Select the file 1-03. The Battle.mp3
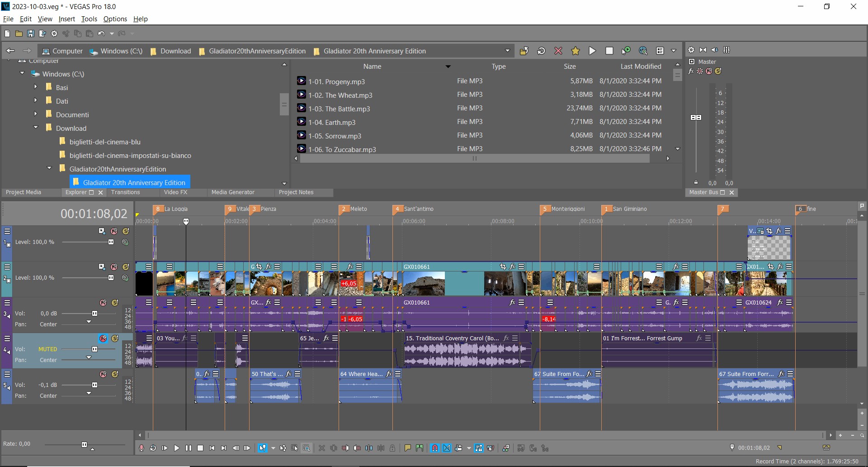The width and height of the screenshot is (868, 467). pyautogui.click(x=339, y=109)
